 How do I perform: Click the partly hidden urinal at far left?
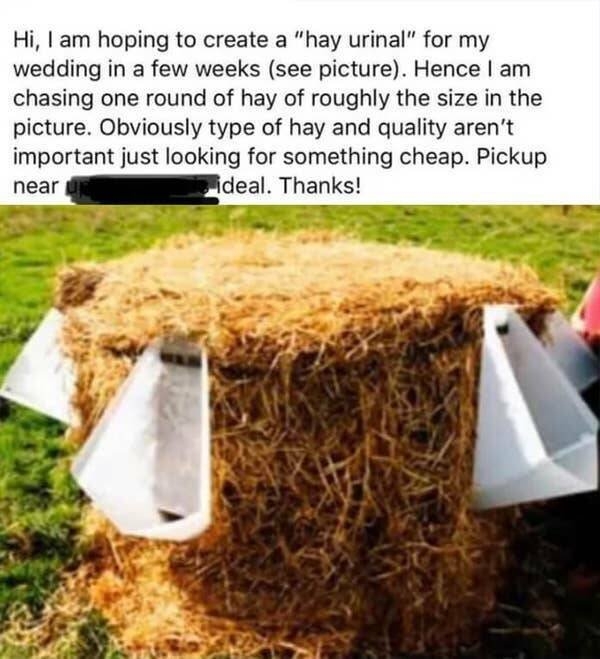[36, 366]
